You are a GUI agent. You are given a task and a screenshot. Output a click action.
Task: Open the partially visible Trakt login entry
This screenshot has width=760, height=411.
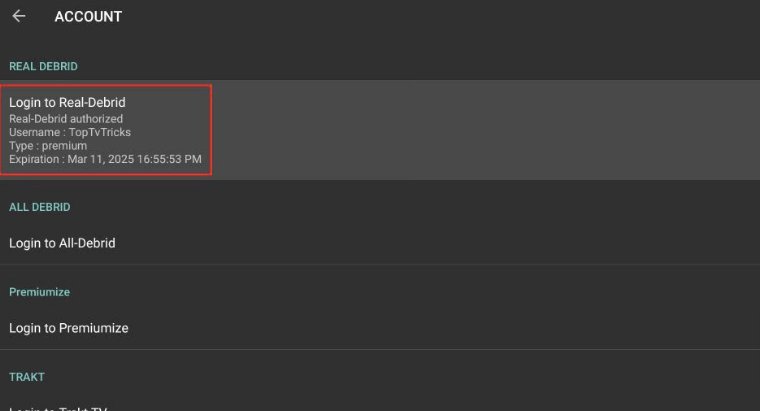[x=58, y=407]
